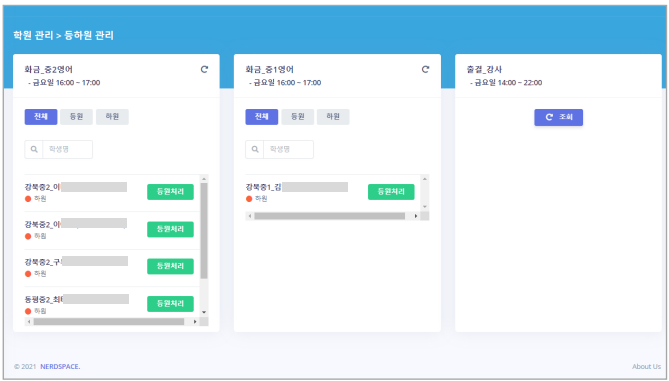Click up arrow of 화금_중2영어 list scrollbar
This screenshot has height=381, width=669.
pos(204,179)
